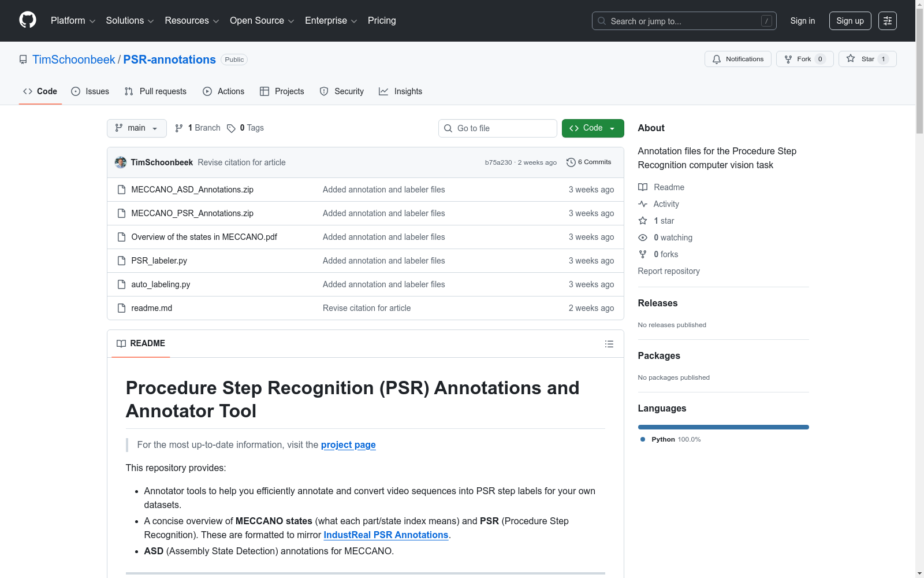
Task: Click the Sign in link
Action: click(803, 21)
